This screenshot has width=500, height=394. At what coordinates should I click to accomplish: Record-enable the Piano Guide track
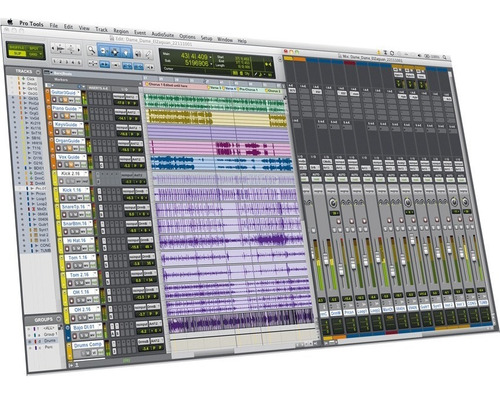pos(56,116)
